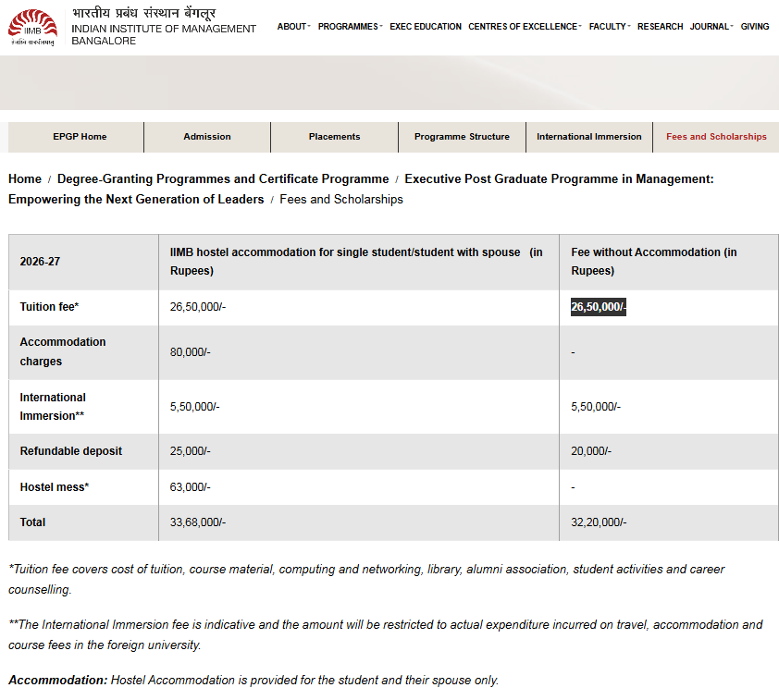Click the Accommodation charges row label
Image resolution: width=779 pixels, height=700 pixels.
coord(63,351)
